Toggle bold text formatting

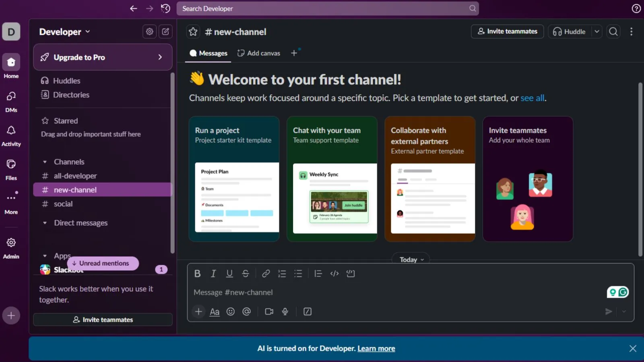point(197,274)
